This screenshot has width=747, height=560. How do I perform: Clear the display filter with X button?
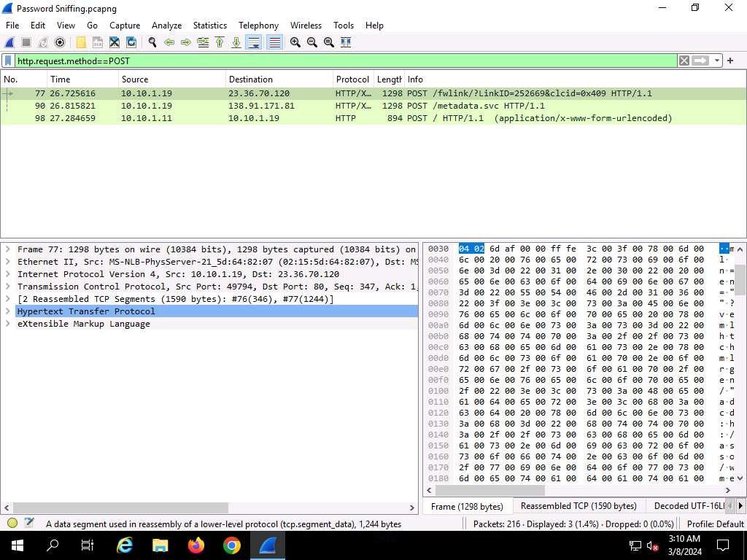click(684, 61)
